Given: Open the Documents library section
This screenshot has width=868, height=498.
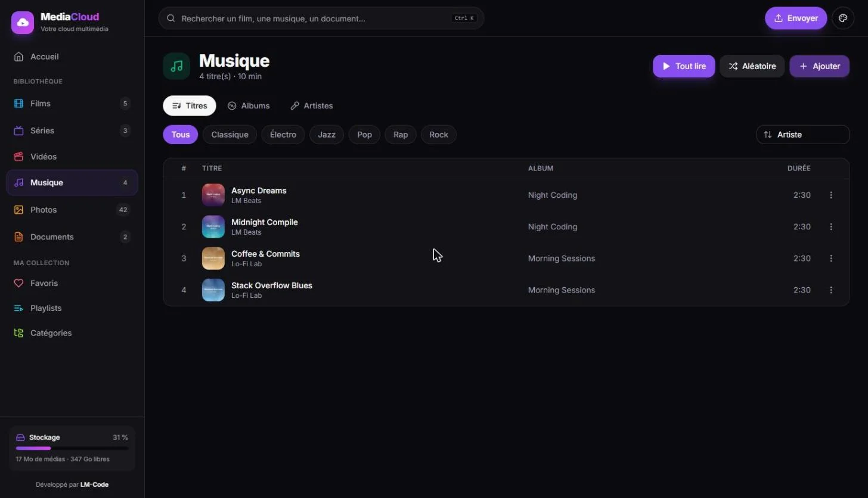Looking at the screenshot, I should (x=72, y=237).
